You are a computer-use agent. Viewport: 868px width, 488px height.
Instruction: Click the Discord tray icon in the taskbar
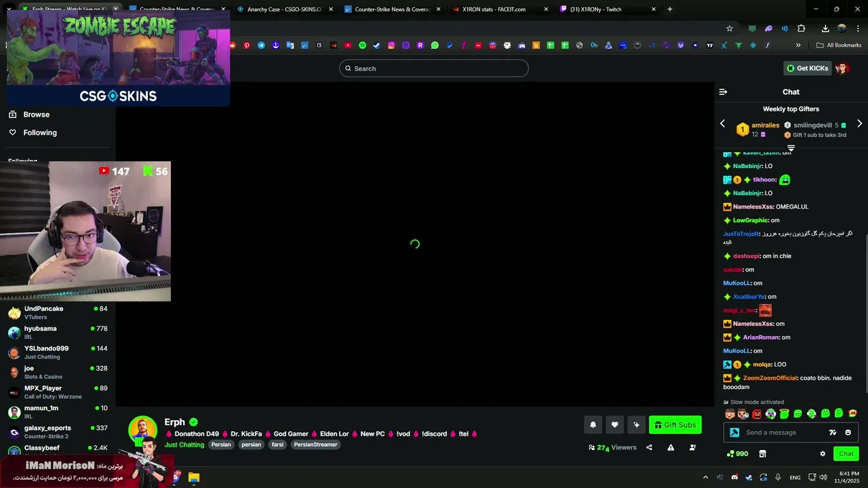pyautogui.click(x=734, y=477)
